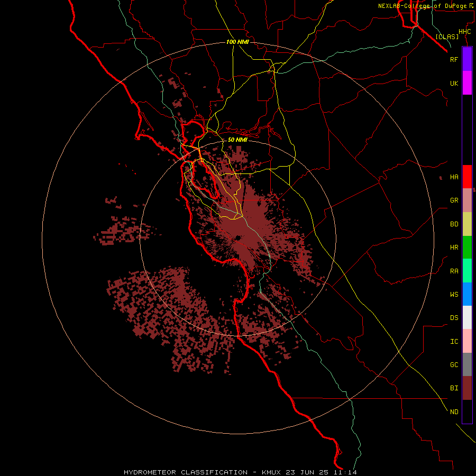This screenshot has height=476, width=476.
Task: Click the UK legend label
Action: click(x=454, y=83)
